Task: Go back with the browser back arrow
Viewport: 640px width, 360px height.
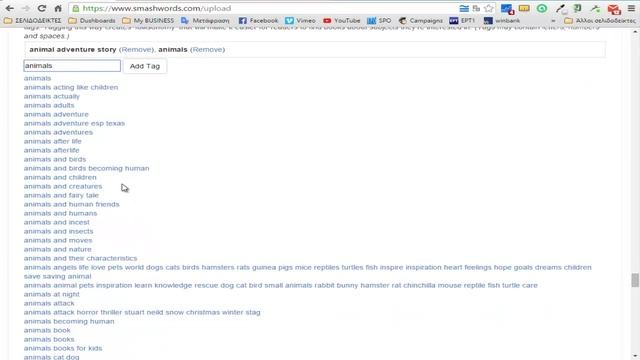Action: pyautogui.click(x=10, y=8)
